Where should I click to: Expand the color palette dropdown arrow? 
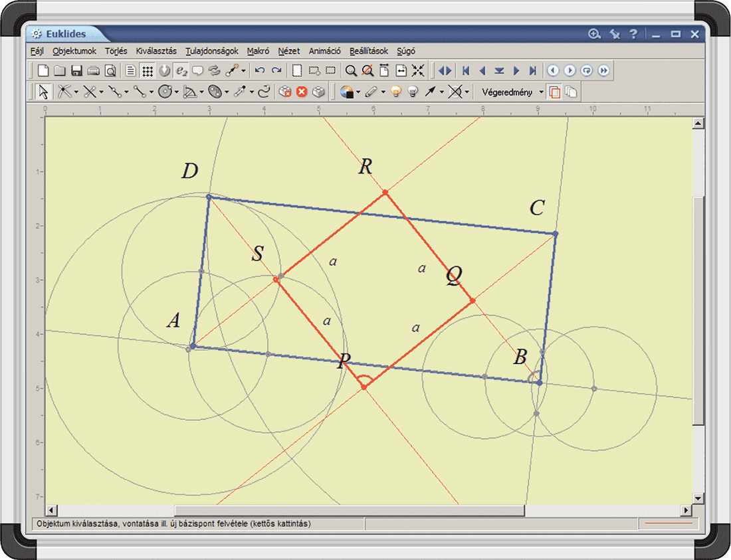(x=358, y=92)
